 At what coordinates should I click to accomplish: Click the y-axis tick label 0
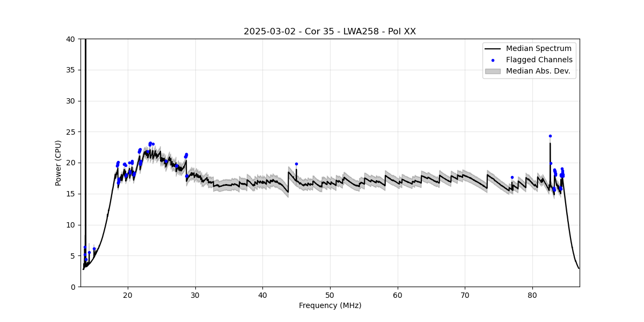pyautogui.click(x=73, y=287)
